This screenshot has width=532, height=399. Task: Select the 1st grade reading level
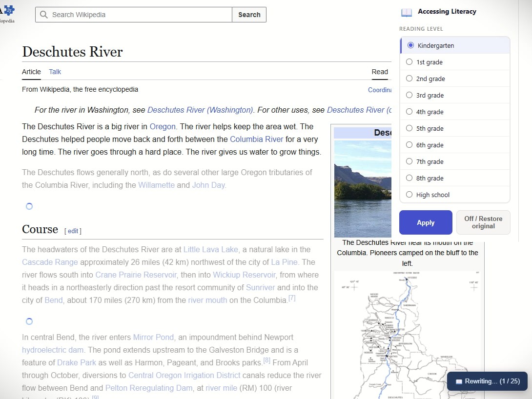click(455, 62)
